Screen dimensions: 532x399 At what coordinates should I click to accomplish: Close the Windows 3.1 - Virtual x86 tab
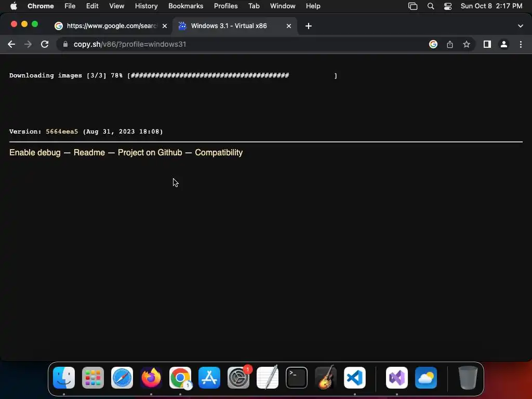pos(288,26)
